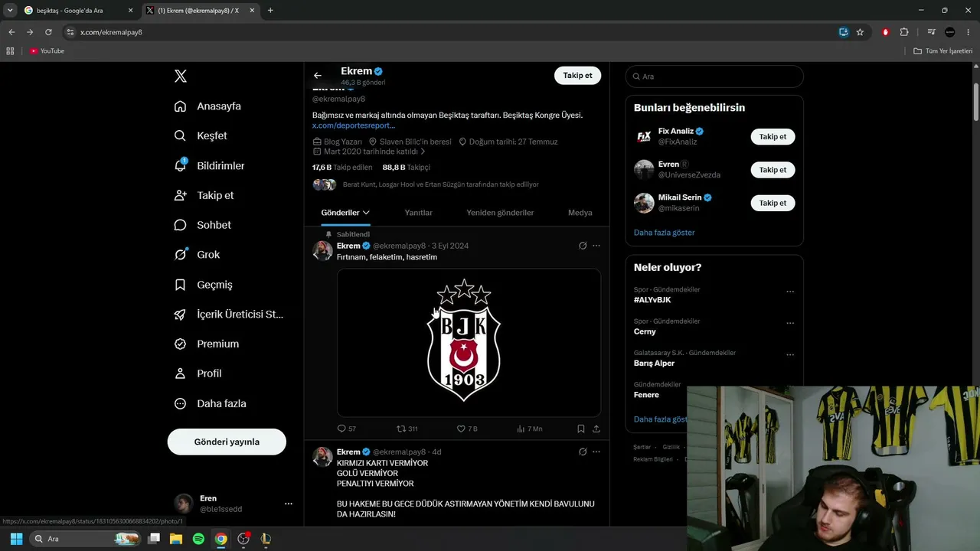Click the Grok icon on the pinned post
Viewport: 980px width, 551px height.
click(583, 246)
